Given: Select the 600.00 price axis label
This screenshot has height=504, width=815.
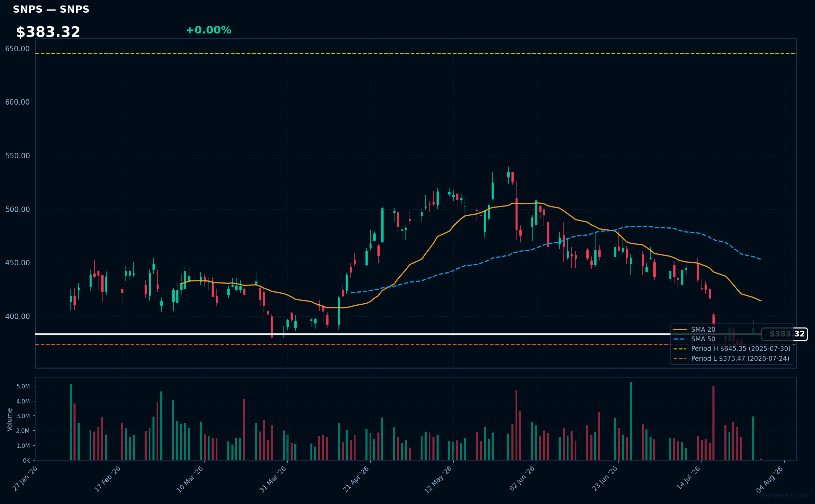Looking at the screenshot, I should 17,102.
